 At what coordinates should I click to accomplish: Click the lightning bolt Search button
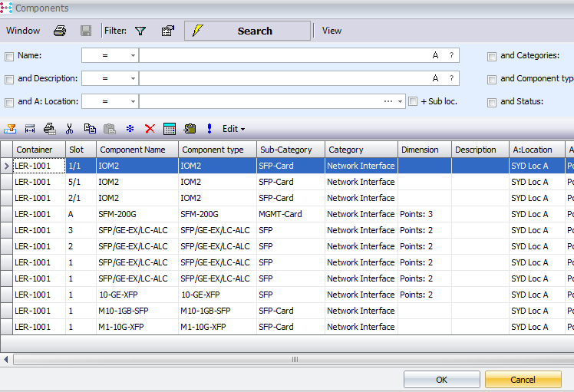(247, 31)
